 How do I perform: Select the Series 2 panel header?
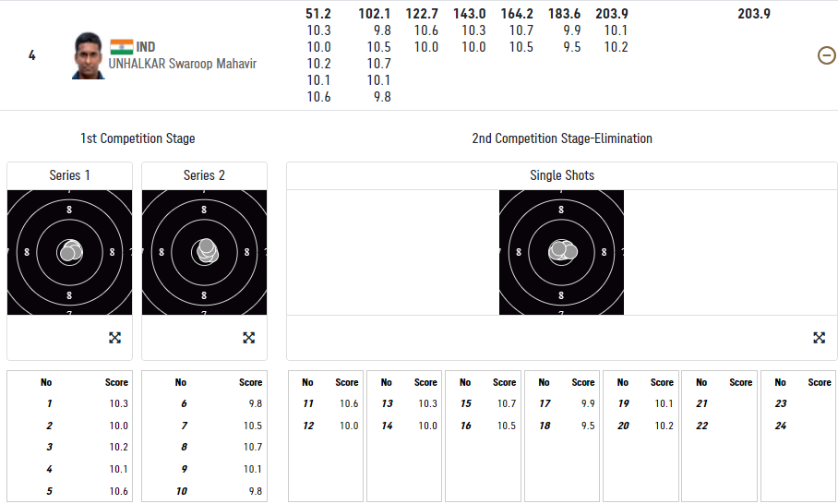[x=204, y=175]
